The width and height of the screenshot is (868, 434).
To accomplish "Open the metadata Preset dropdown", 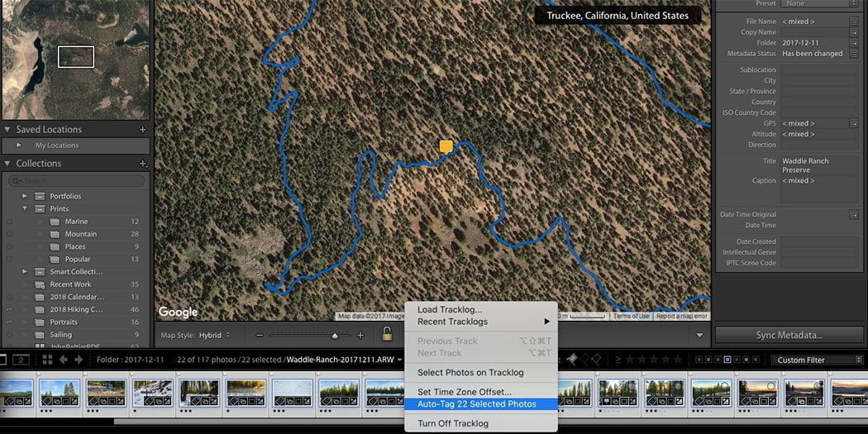I will (820, 3).
